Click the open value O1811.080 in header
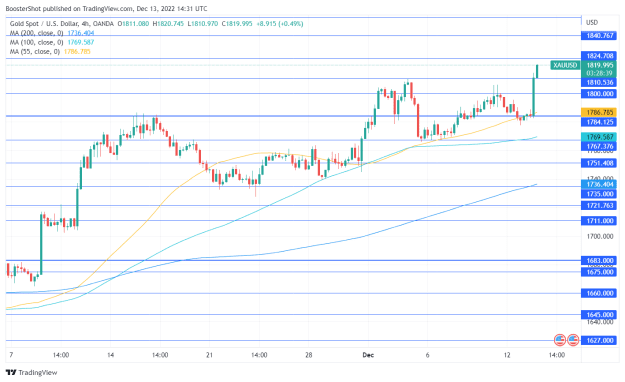625x382 pixels. coord(133,24)
